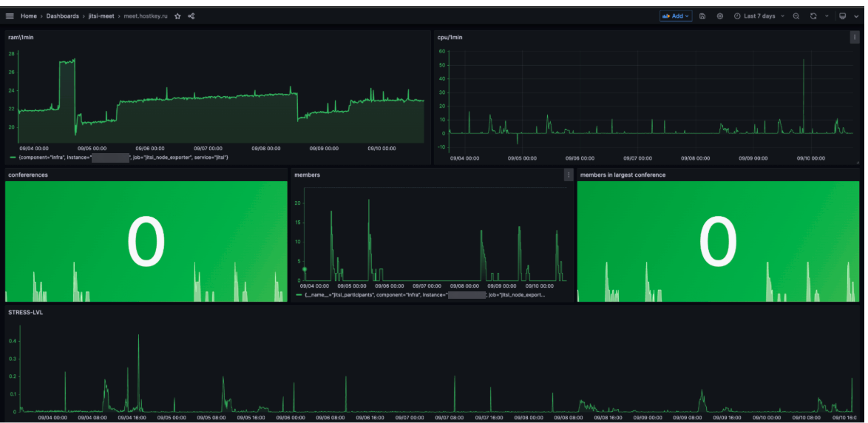
Task: Open the cpu/1min panel three-dot menu
Action: 855,37
